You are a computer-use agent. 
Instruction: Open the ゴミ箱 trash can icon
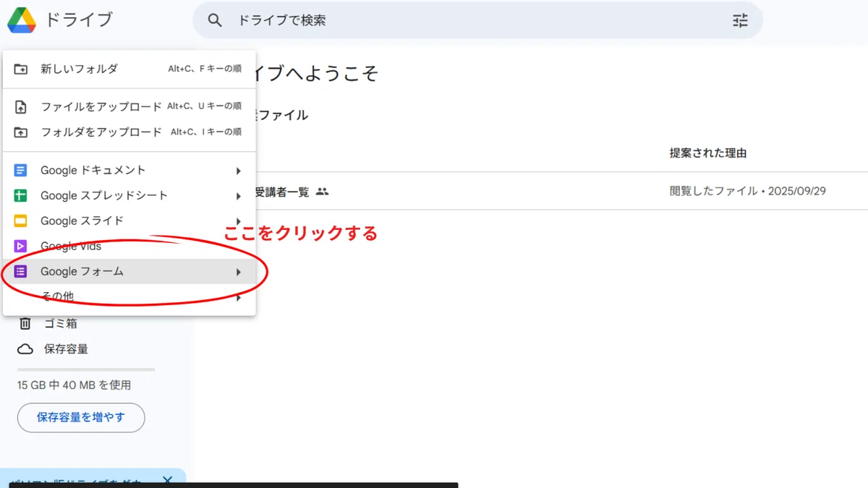[25, 323]
